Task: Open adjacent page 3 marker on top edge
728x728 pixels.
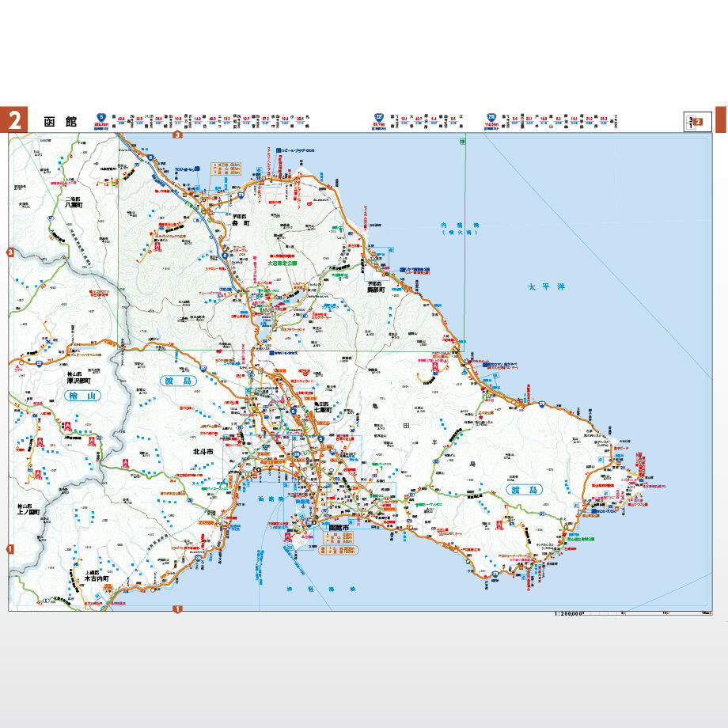Action: (x=177, y=135)
